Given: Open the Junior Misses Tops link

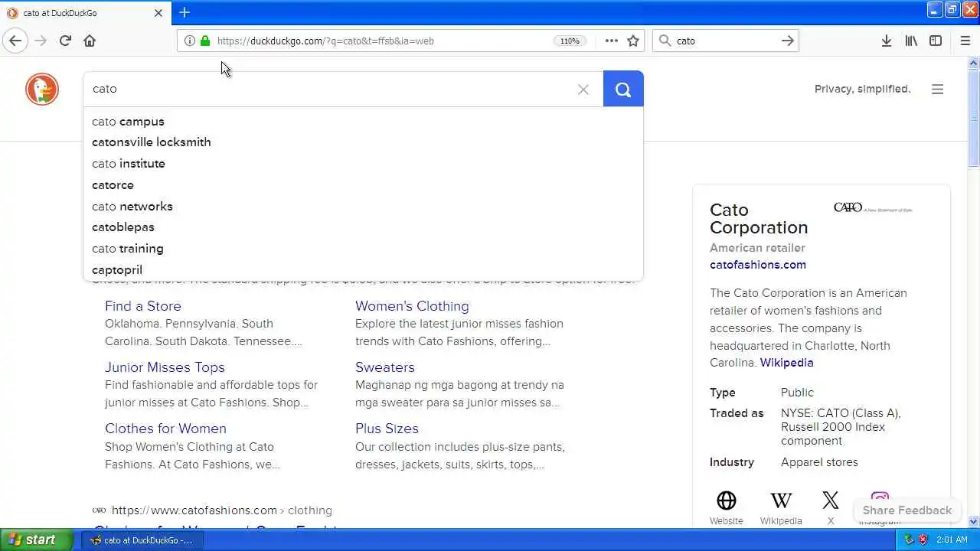Looking at the screenshot, I should tap(165, 367).
